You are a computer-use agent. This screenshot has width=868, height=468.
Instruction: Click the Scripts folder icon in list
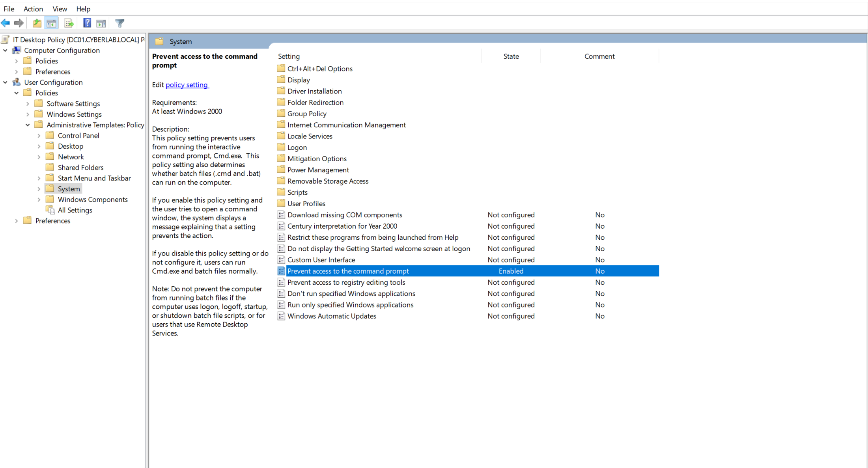[x=281, y=192]
